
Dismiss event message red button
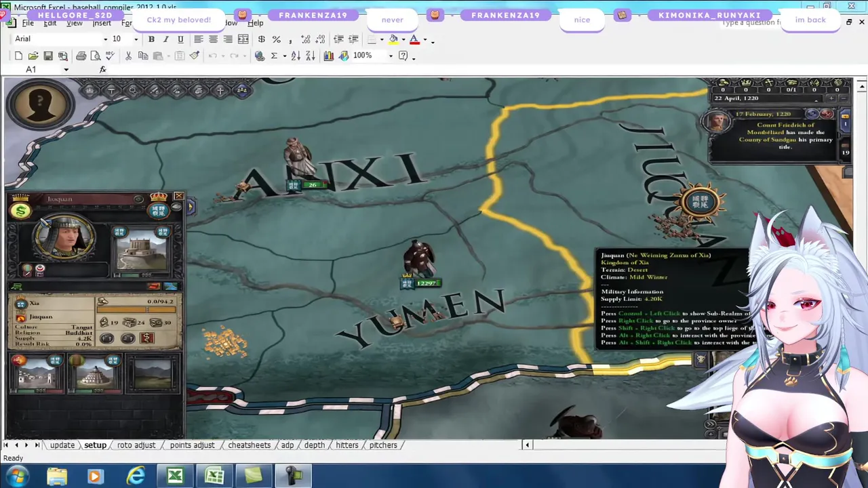827,115
